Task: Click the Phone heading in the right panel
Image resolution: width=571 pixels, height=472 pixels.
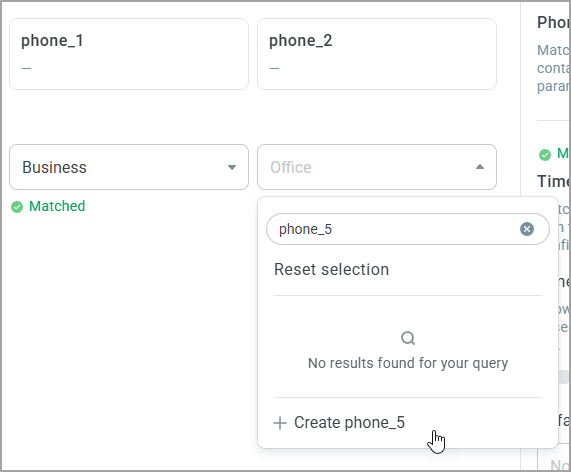Action: (x=554, y=22)
